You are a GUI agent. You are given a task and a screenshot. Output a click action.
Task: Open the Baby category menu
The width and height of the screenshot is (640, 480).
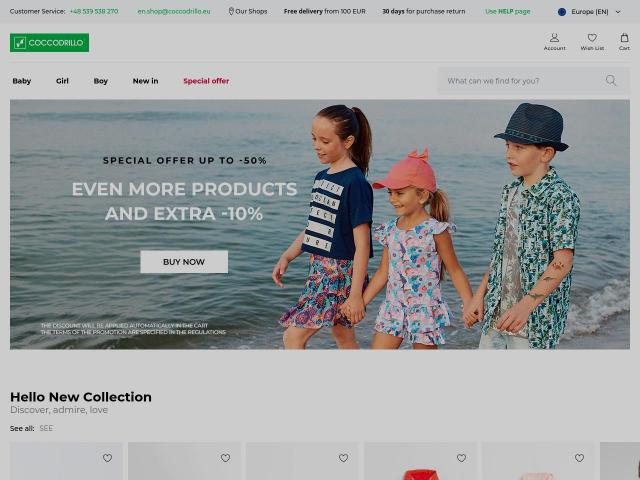pyautogui.click(x=22, y=81)
